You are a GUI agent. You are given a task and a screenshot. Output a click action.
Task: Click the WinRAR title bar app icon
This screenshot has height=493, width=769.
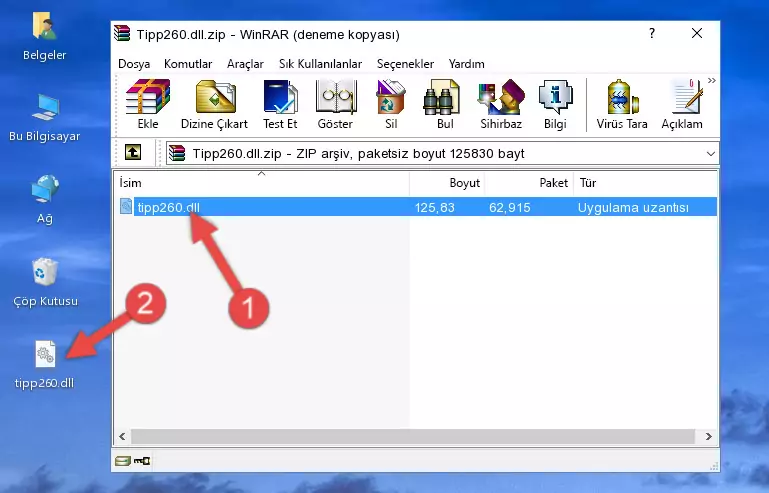123,34
